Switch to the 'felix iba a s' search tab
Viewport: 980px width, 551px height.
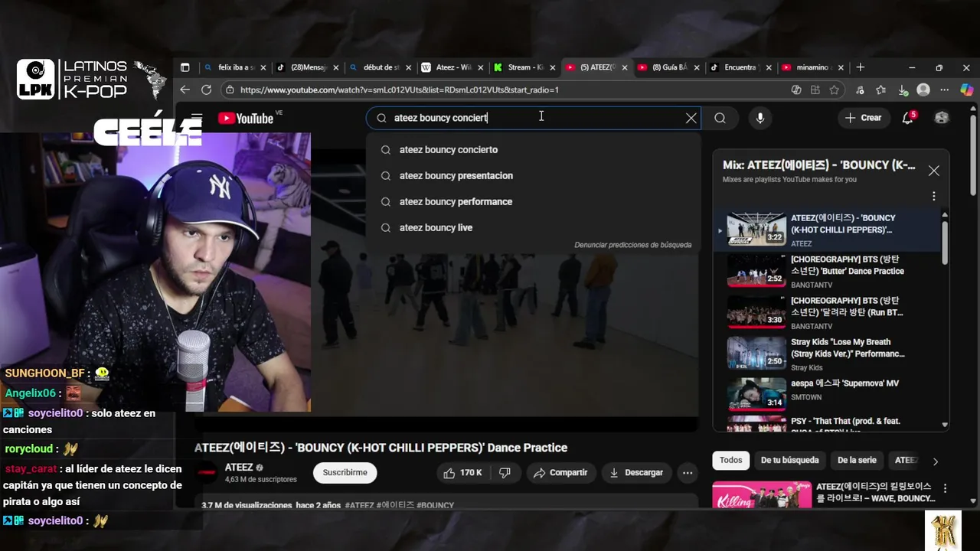[236, 67]
